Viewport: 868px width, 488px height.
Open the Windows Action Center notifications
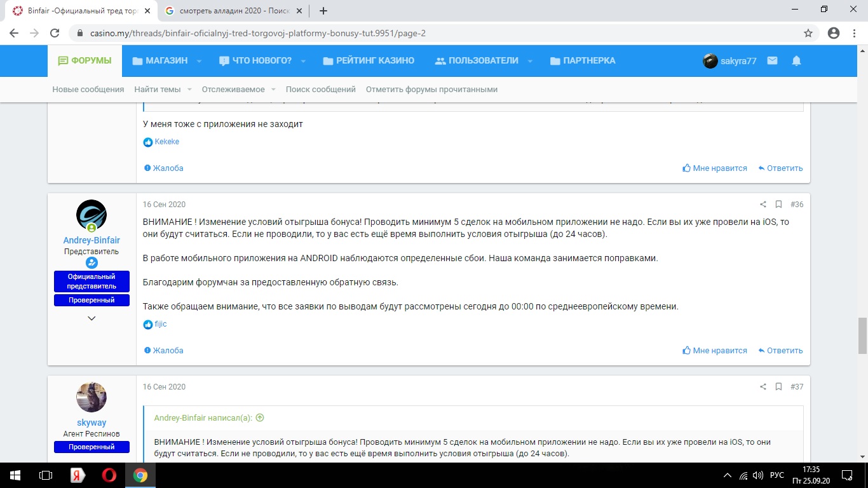(x=846, y=475)
